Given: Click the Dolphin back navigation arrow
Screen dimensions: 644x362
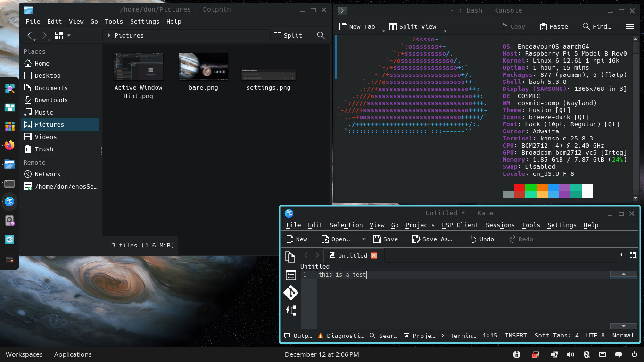Looking at the screenshot, I should [x=30, y=35].
